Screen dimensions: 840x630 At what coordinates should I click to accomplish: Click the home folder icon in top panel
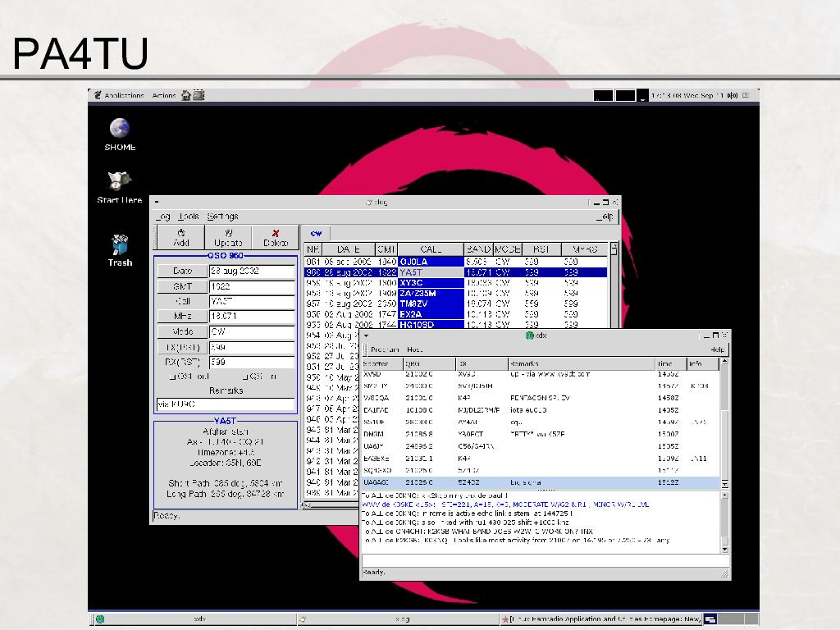coord(187,95)
